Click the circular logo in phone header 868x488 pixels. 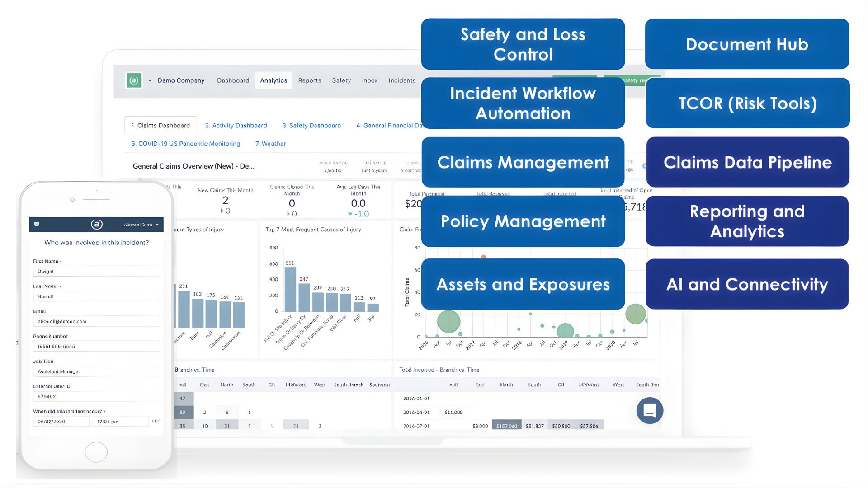click(x=96, y=224)
